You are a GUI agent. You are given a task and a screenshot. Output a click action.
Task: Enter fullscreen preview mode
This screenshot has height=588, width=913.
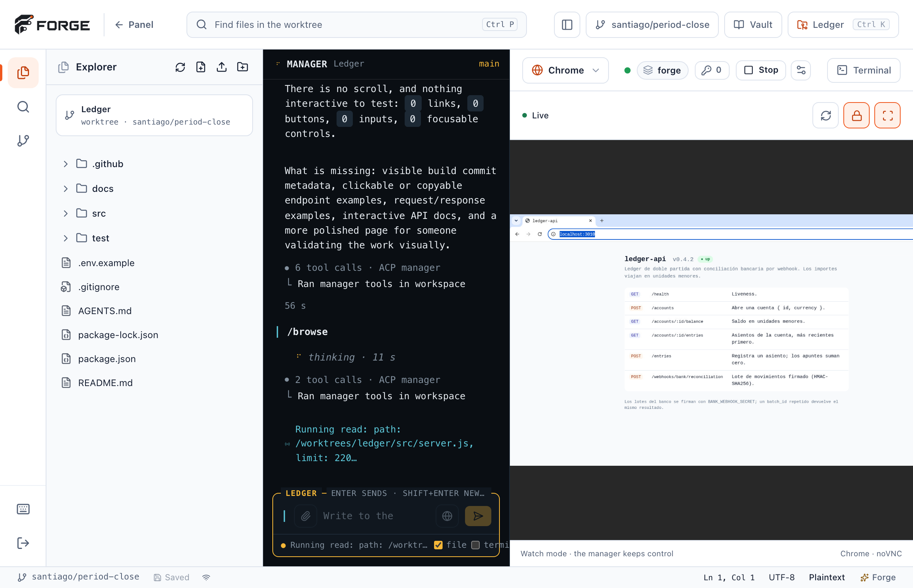click(887, 115)
